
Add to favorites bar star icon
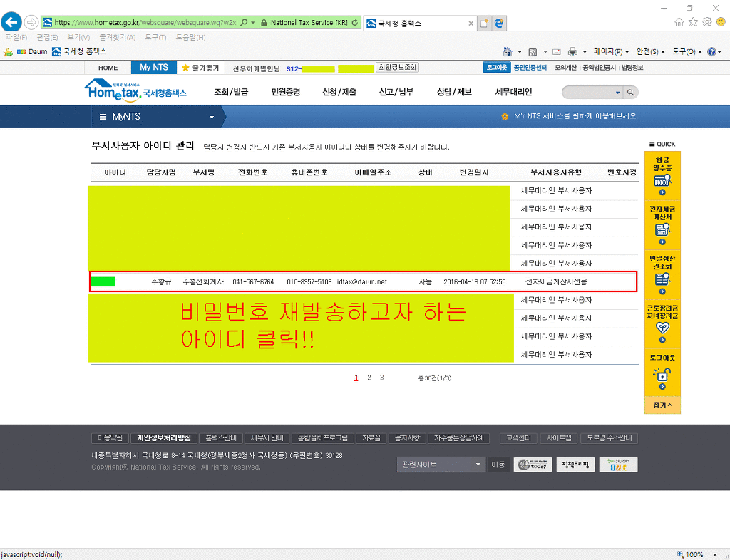point(8,51)
